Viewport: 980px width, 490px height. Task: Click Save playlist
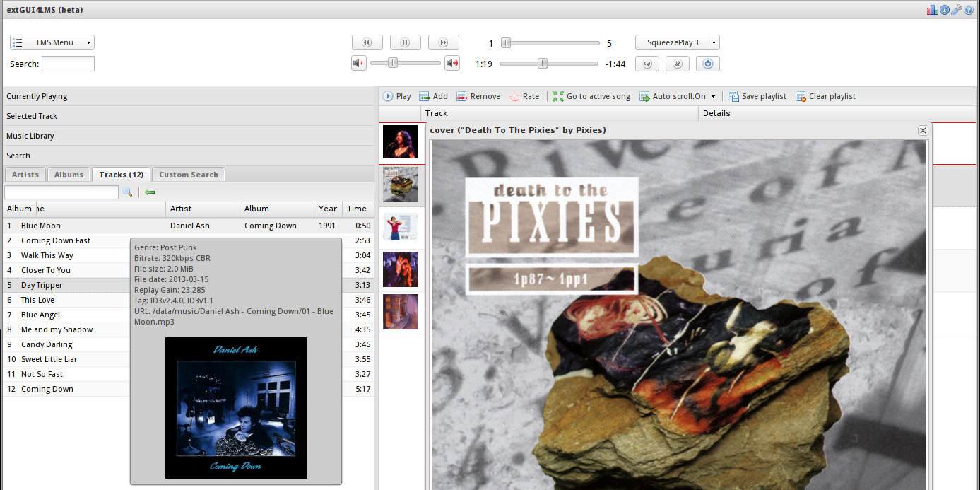(x=757, y=96)
